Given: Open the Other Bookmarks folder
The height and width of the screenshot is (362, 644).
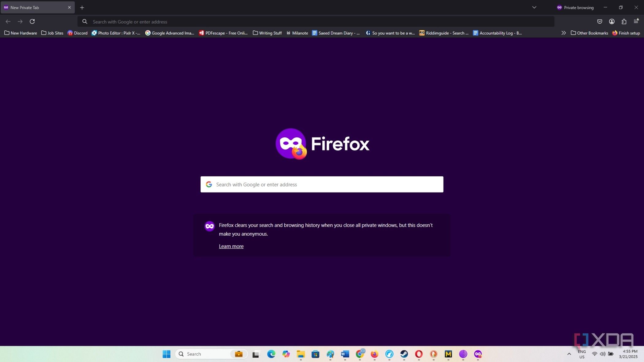Looking at the screenshot, I should coord(589,33).
